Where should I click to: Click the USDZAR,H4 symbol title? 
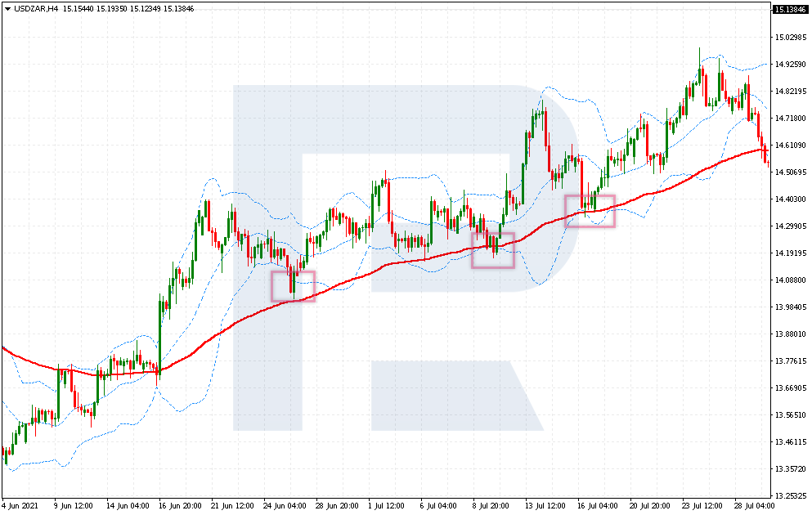[36, 9]
